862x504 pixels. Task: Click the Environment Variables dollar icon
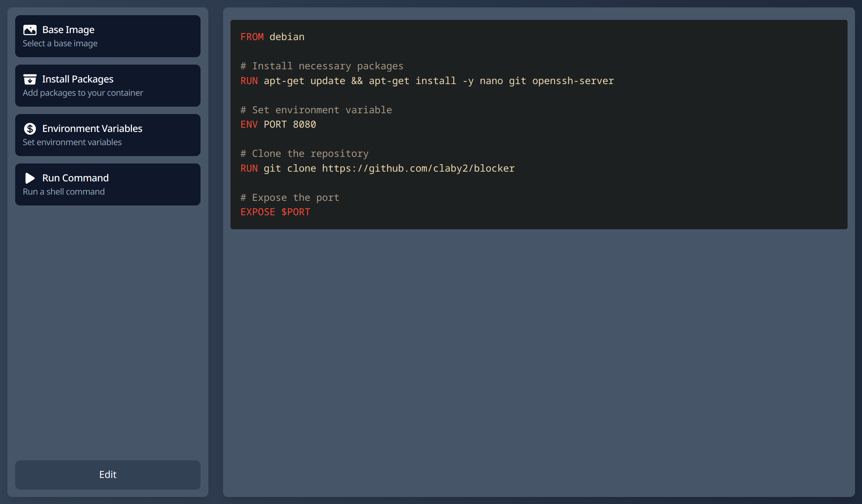(30, 129)
